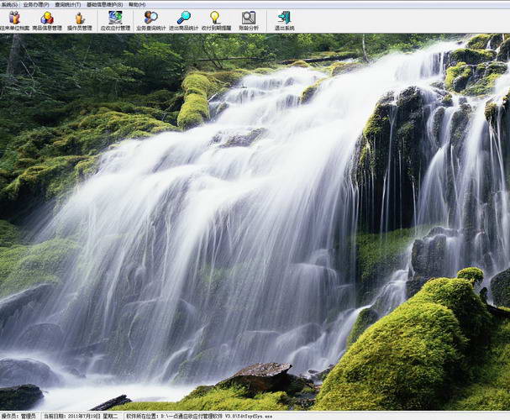
Task: Click the 进出商品统计 toolbar label text
Action: tap(183, 28)
